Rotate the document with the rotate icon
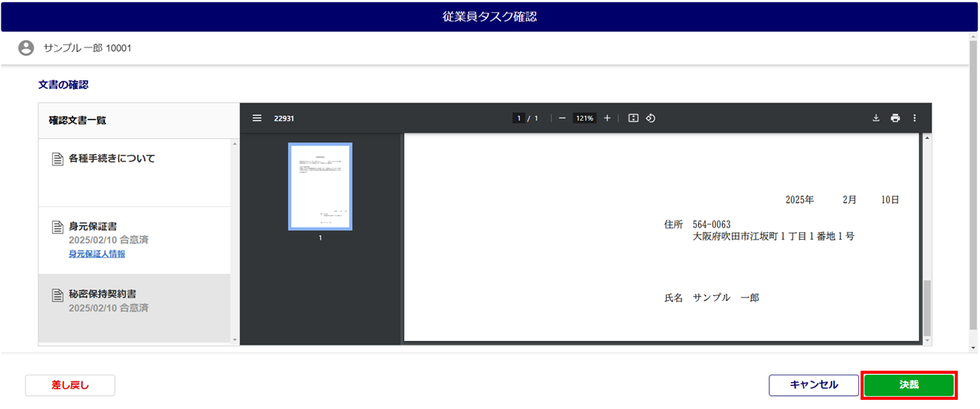Screen dimensions: 980x409 pyautogui.click(x=651, y=118)
